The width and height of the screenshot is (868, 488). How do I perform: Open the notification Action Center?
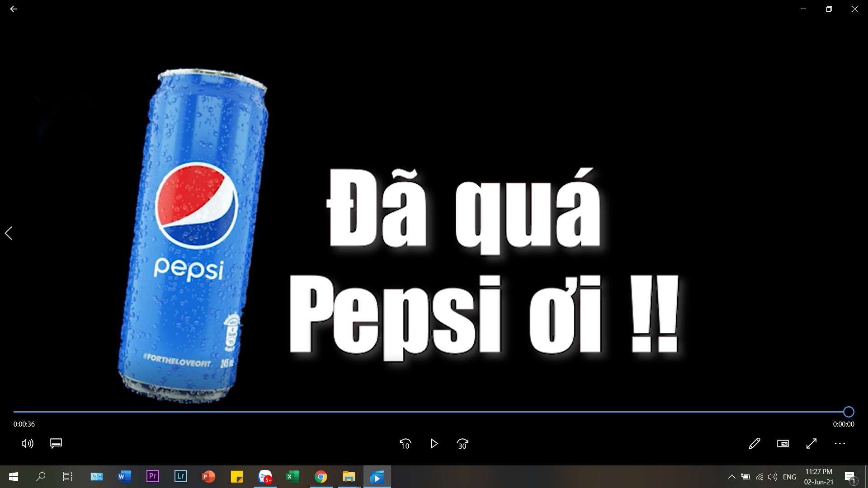(850, 477)
